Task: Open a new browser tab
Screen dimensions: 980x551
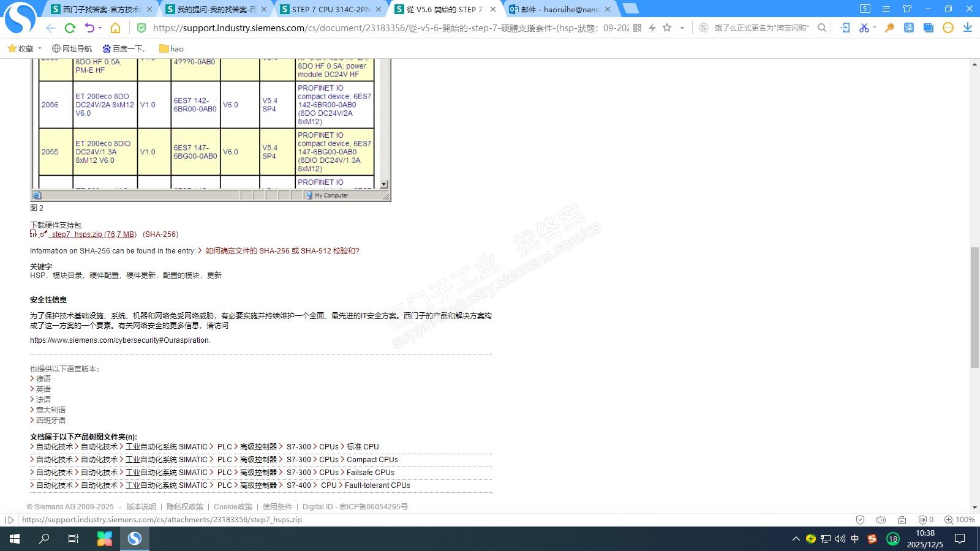Action: click(630, 9)
